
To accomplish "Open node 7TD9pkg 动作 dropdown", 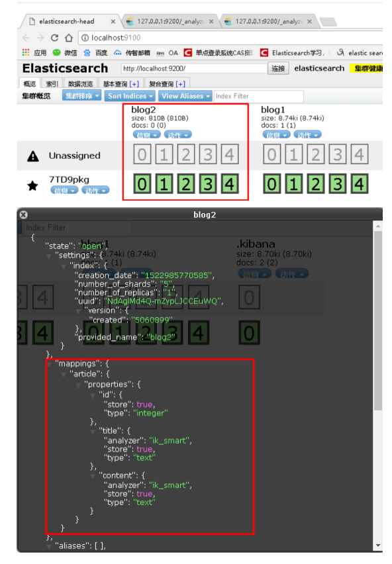I will click(95, 190).
